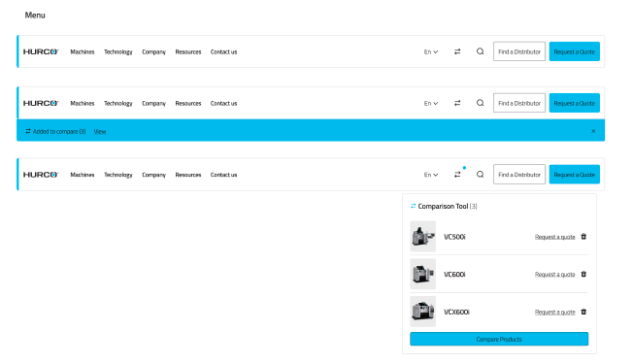This screenshot has height=364, width=633.
Task: Select Contact us in the bottom navbar
Action: coord(223,175)
